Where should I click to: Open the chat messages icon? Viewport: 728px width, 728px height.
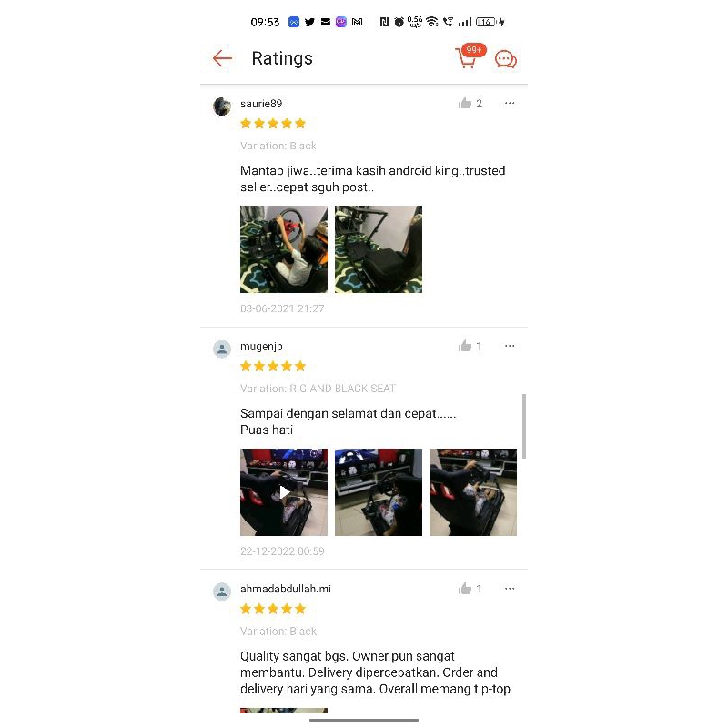coord(506,59)
